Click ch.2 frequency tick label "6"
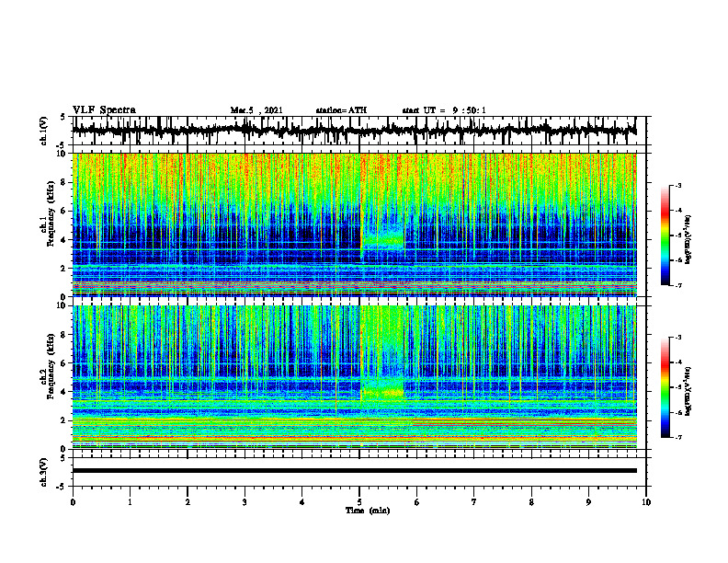 coord(65,363)
